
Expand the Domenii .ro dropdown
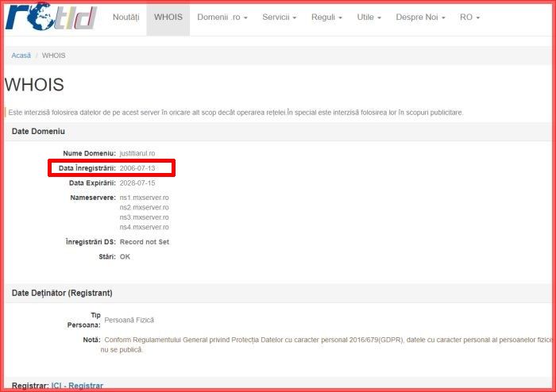222,17
